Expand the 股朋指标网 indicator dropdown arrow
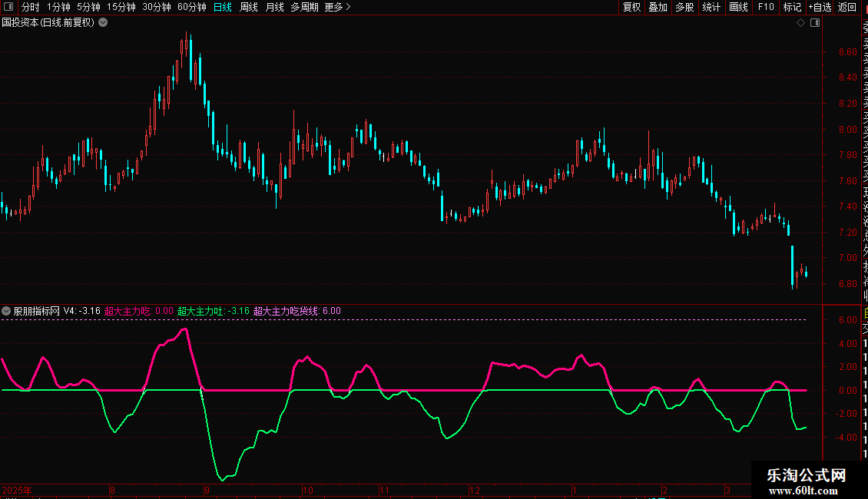This screenshot has width=868, height=499. click(x=7, y=311)
